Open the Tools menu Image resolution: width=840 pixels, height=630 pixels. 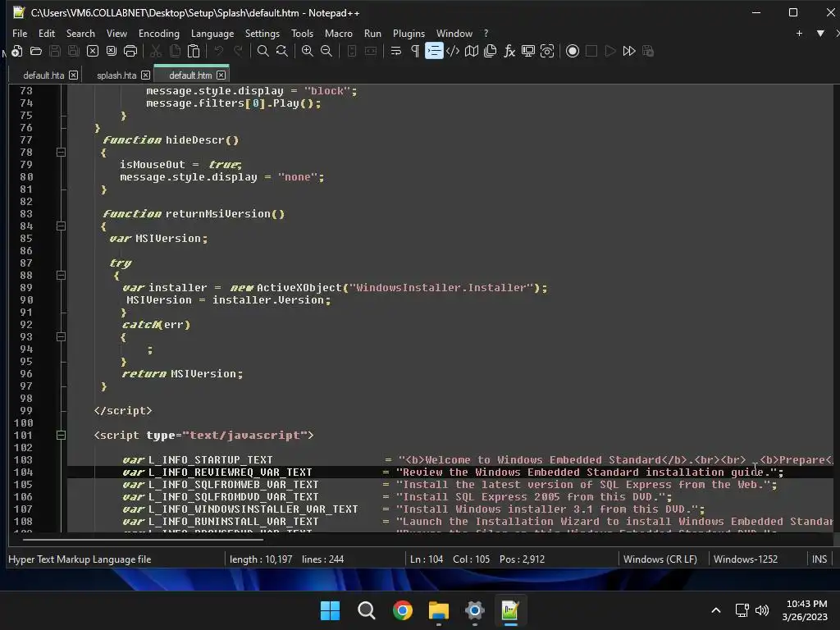tap(302, 33)
